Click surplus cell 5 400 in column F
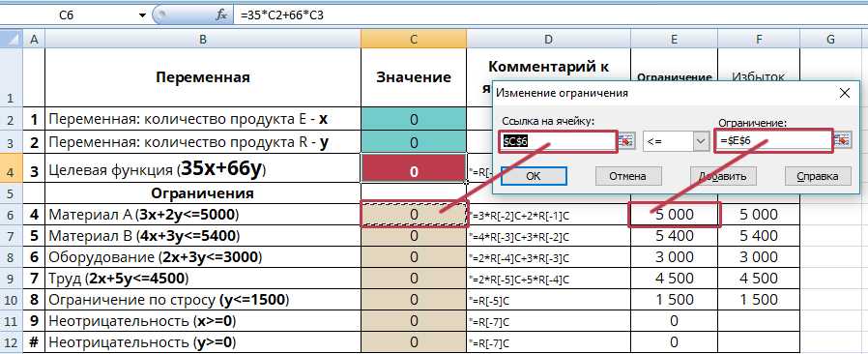The width and height of the screenshot is (868, 354). pyautogui.click(x=759, y=236)
